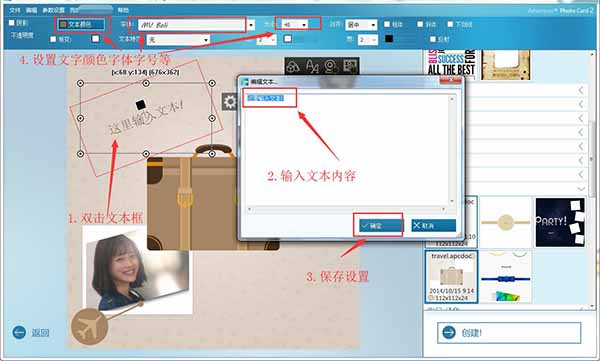Open the 文件 menu
Viewport: 600px width, 361px height.
point(15,10)
